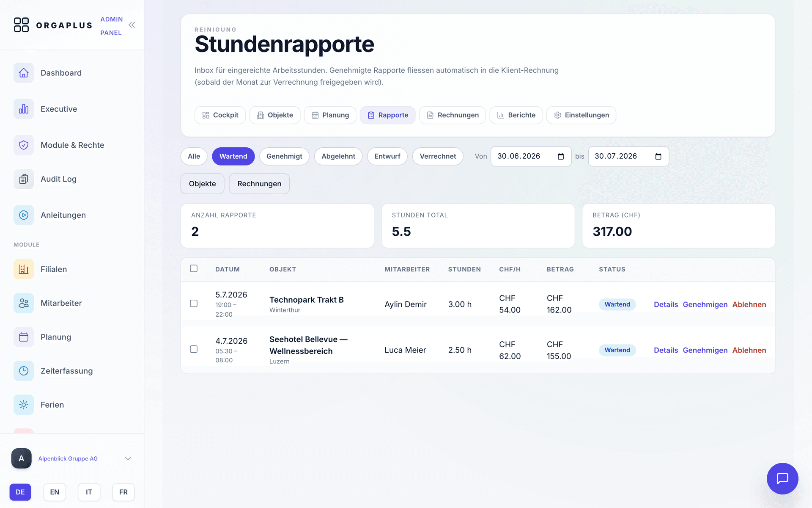Click the Alpenblick avatar letter A
Image resolution: width=812 pixels, height=508 pixels.
22,458
